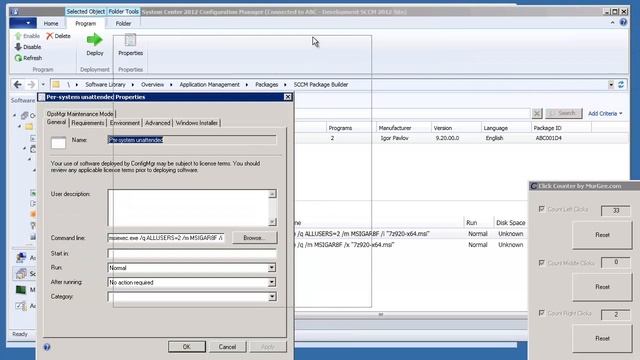Open the application menu button

click(x=22, y=23)
